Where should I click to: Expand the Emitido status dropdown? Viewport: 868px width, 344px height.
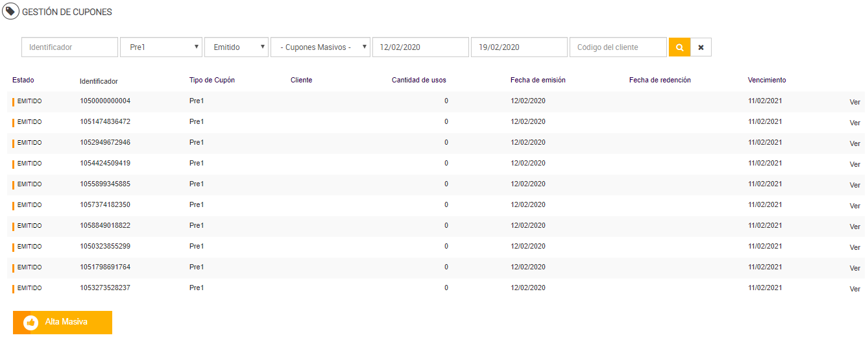coord(236,47)
